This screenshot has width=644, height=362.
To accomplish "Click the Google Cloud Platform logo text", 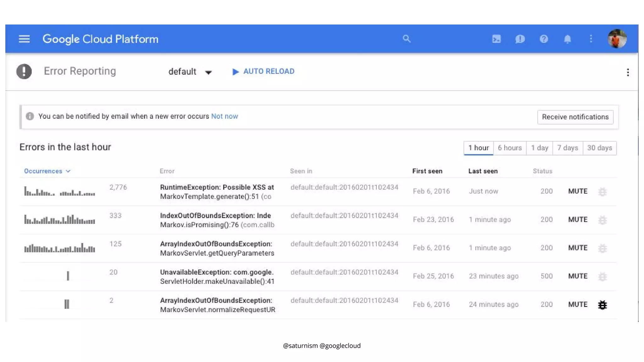I will [100, 39].
